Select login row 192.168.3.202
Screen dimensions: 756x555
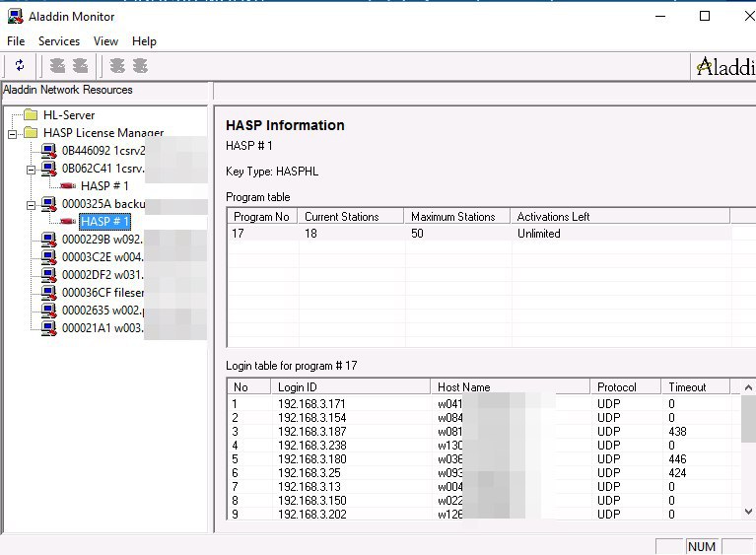tap(484, 514)
